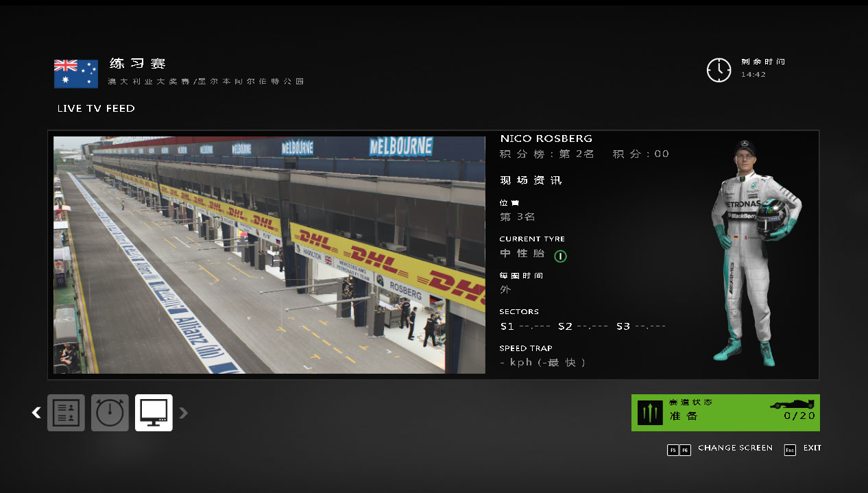Click the Australian flag icon
Viewport: 868px width, 493px height.
pyautogui.click(x=76, y=73)
